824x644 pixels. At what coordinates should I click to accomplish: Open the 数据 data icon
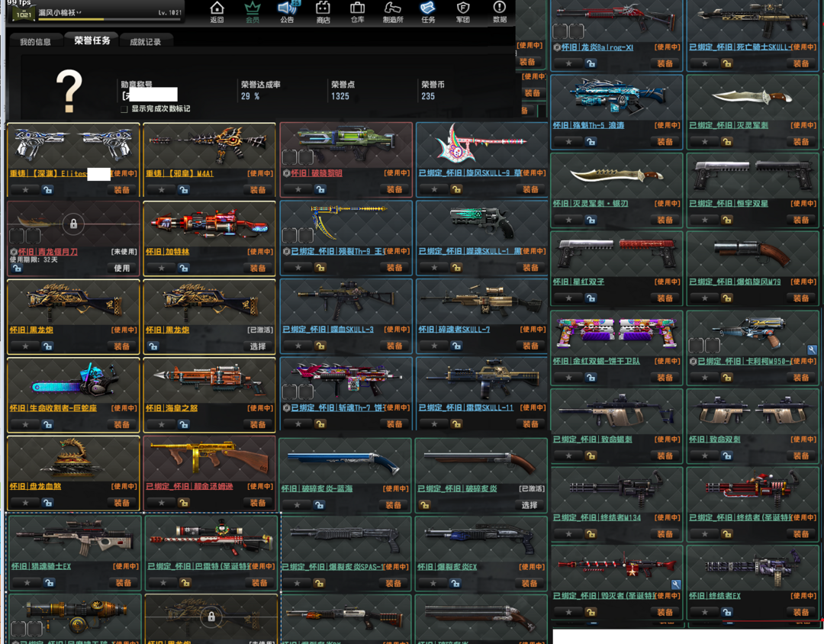(x=499, y=11)
